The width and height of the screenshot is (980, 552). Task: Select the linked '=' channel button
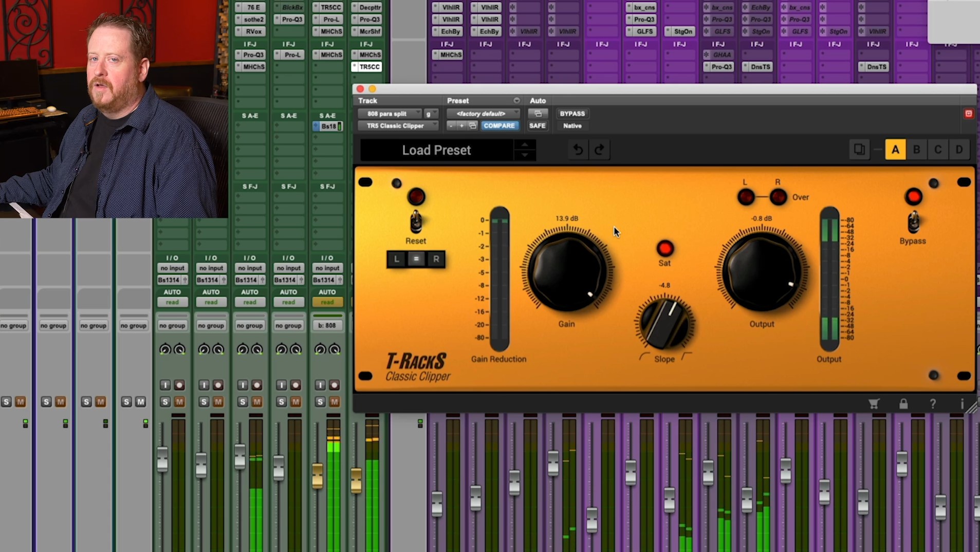click(416, 259)
